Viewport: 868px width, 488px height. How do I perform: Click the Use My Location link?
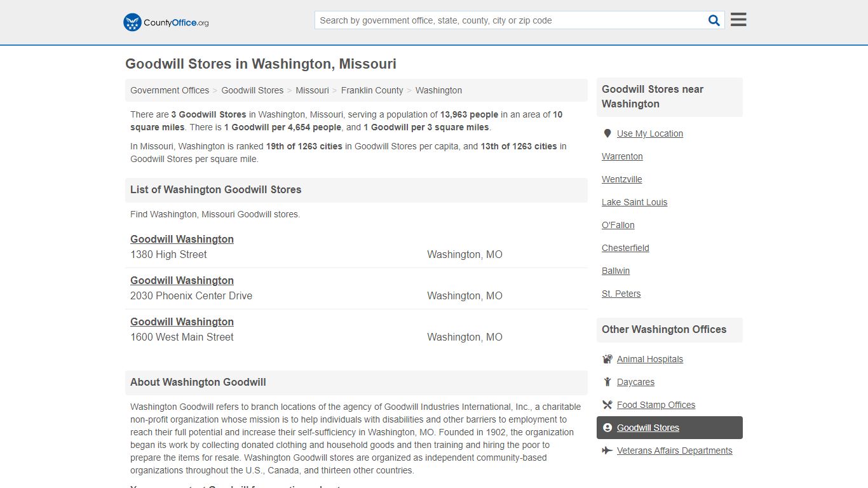[650, 133]
